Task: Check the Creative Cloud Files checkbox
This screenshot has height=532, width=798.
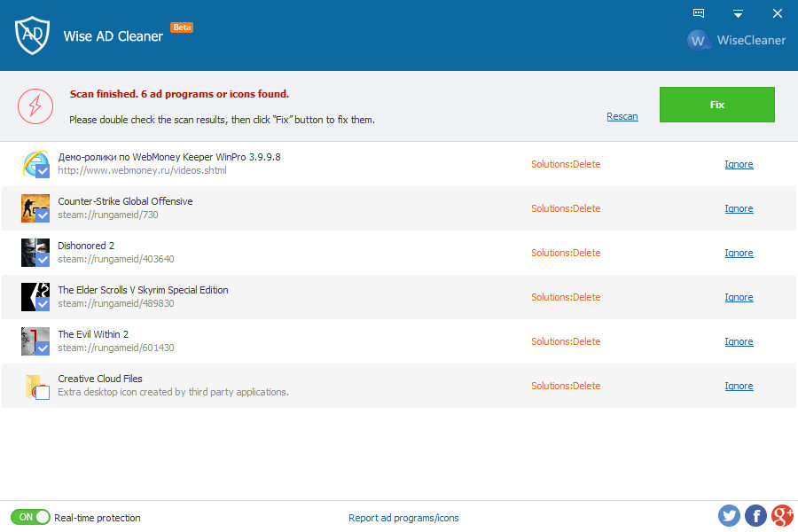Action: pos(43,393)
